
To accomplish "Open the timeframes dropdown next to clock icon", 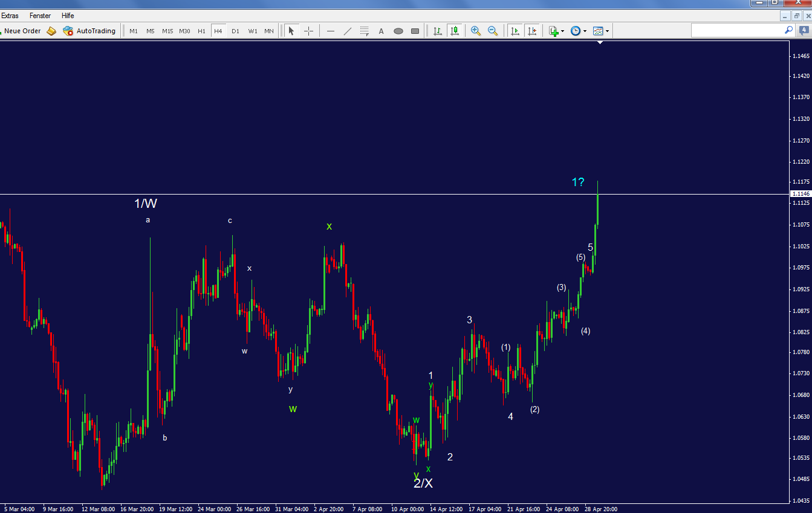I will [584, 31].
